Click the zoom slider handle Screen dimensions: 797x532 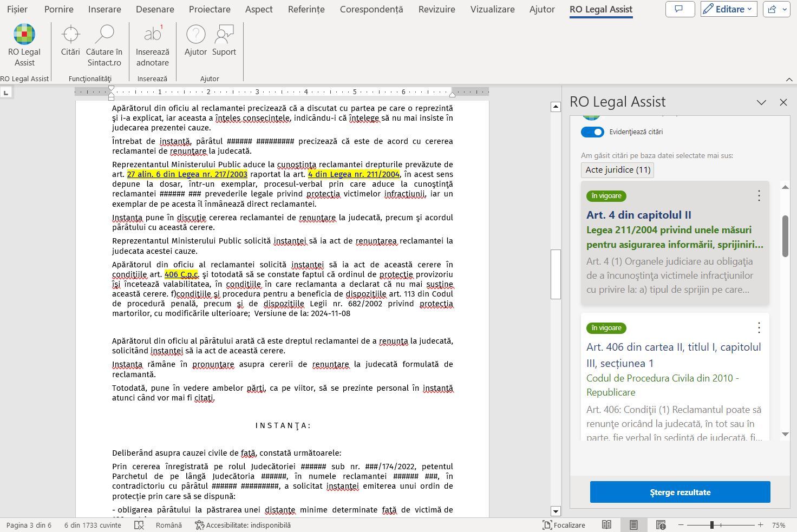click(x=712, y=525)
